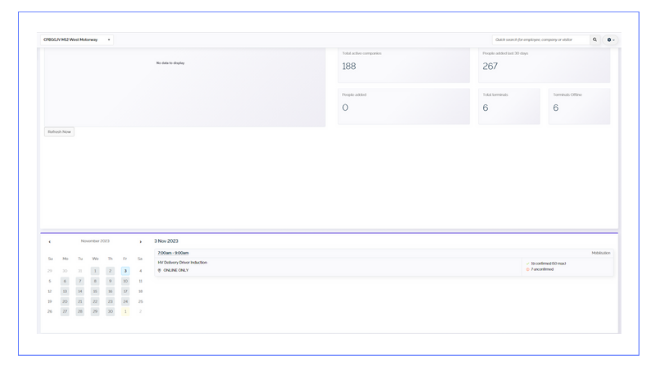Select 23 in the November calendar
This screenshot has height=373, width=654.
tap(110, 301)
